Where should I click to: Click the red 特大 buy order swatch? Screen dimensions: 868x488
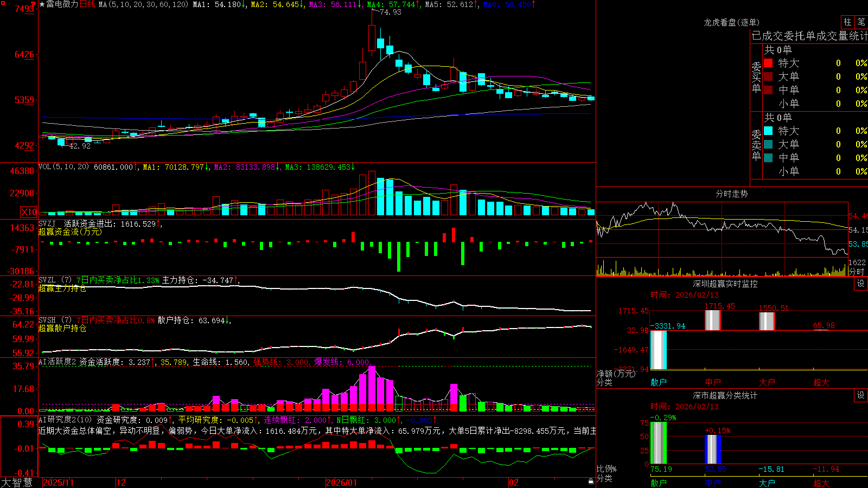(x=768, y=63)
